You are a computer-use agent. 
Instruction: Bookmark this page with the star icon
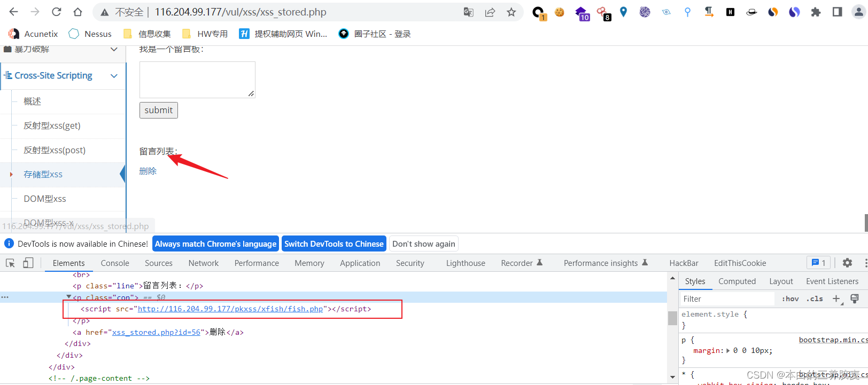tap(511, 12)
